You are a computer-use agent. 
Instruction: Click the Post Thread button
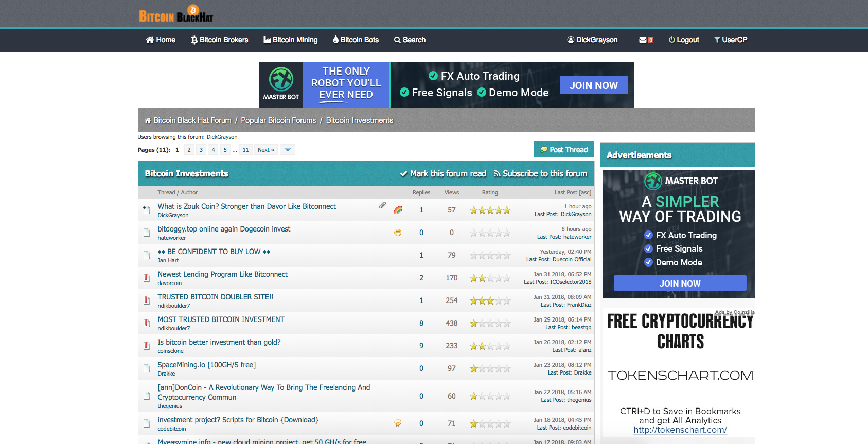(x=564, y=150)
